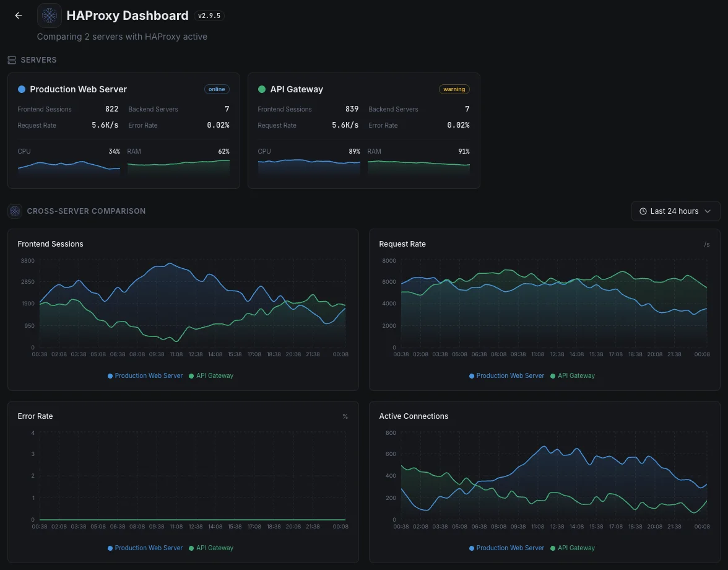Click Frontend Sessions value 839
Image resolution: width=728 pixels, height=570 pixels.
352,108
